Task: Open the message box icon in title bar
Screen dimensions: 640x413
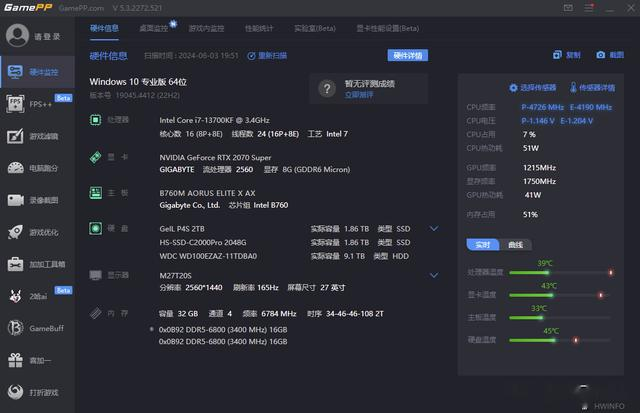Action: tap(568, 8)
